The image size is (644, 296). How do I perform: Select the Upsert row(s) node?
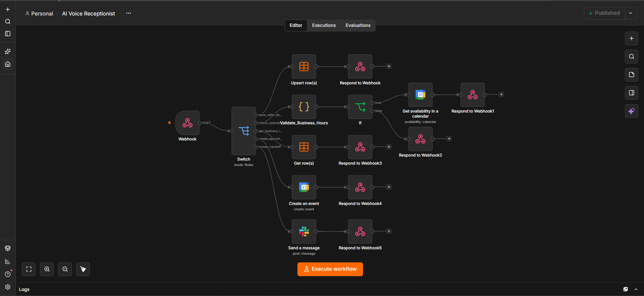(304, 67)
